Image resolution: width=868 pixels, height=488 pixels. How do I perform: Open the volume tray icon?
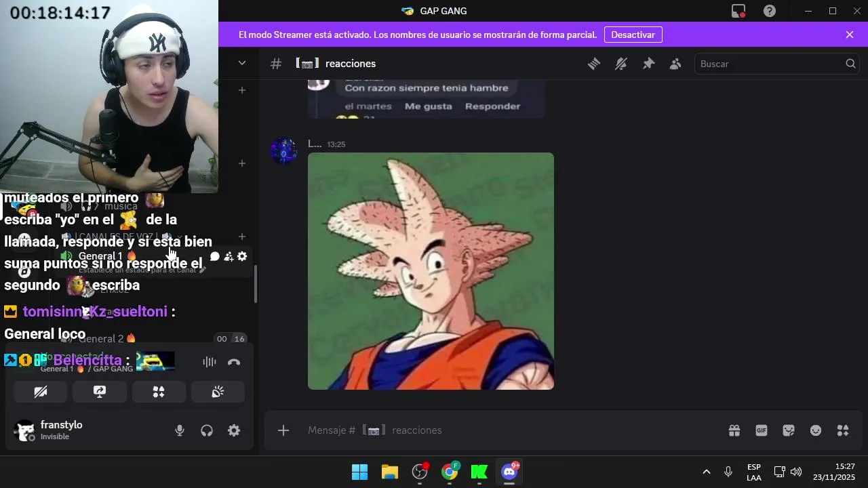[796, 472]
